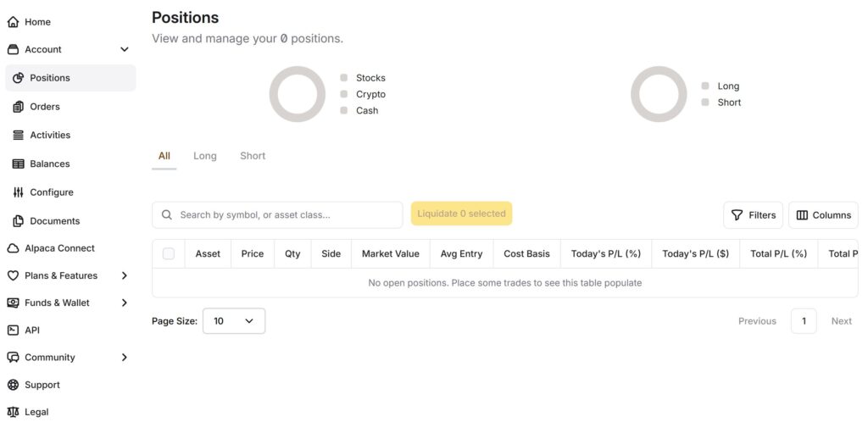868x422 pixels.
Task: Open the Documents page label
Action: coord(55,221)
